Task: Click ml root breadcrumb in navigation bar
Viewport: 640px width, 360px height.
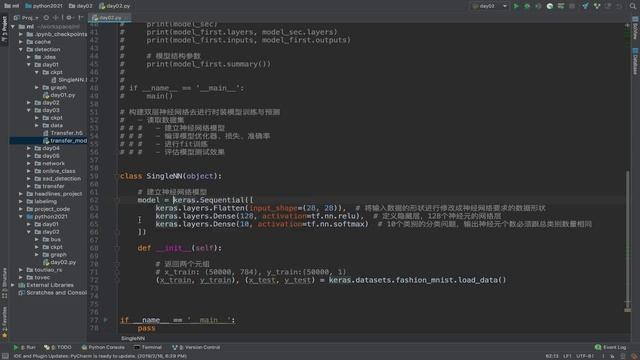Action: [12, 6]
